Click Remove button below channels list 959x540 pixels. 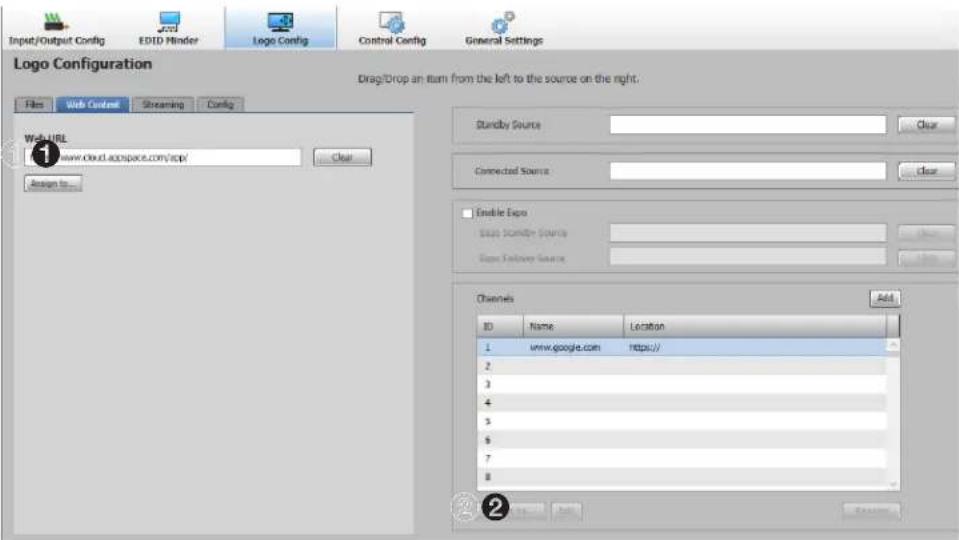[x=871, y=510]
